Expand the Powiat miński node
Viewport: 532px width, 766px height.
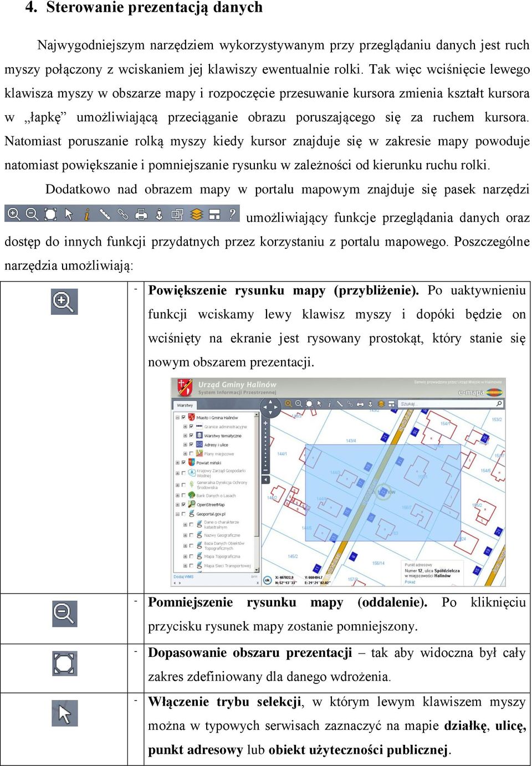tap(177, 462)
